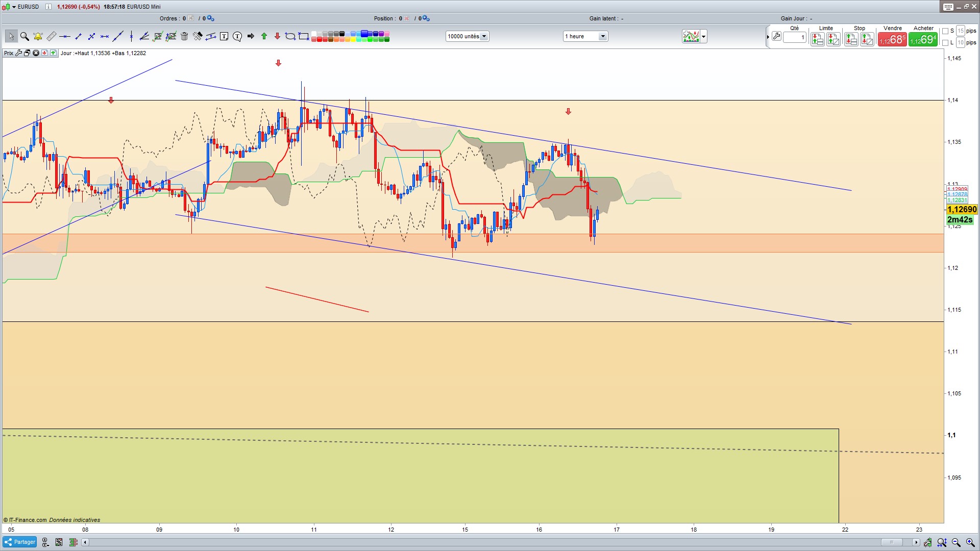Screen dimensions: 980x551
Task: Click the zoom out magnifier at bottom right
Action: click(956, 542)
